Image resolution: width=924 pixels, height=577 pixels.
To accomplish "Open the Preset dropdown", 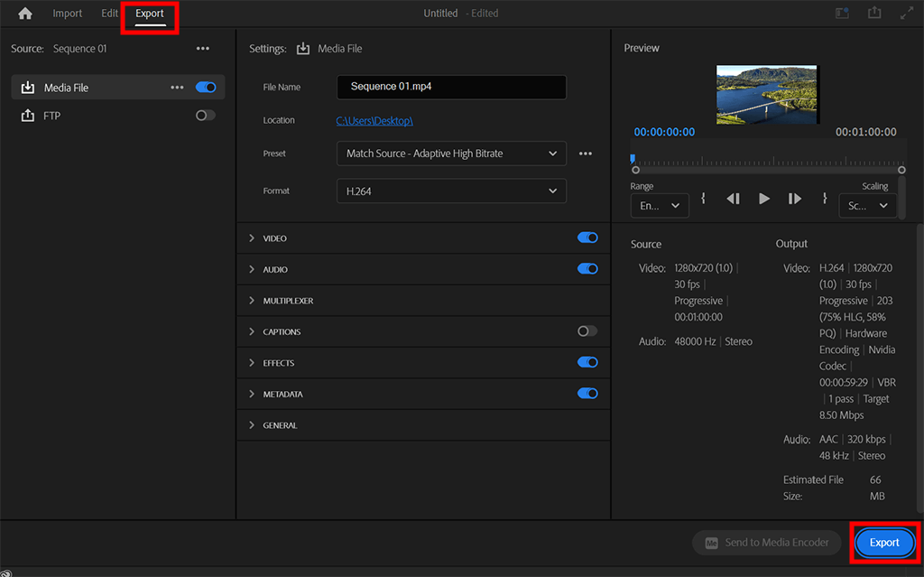I will click(x=451, y=154).
